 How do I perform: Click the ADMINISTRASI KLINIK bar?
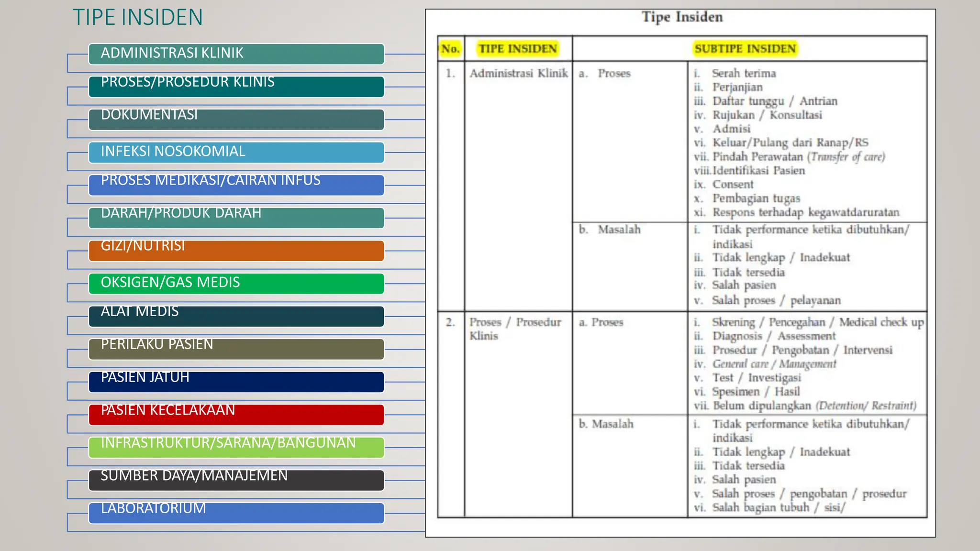pos(236,54)
